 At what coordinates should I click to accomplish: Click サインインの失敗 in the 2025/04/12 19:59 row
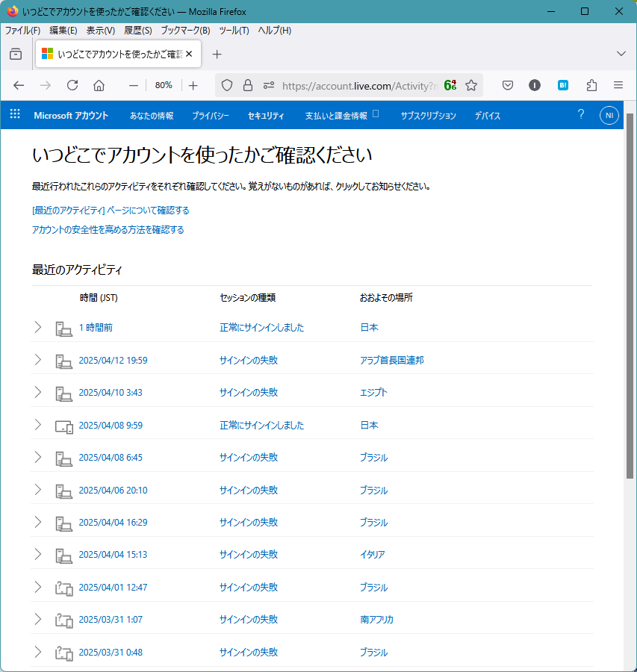click(249, 360)
